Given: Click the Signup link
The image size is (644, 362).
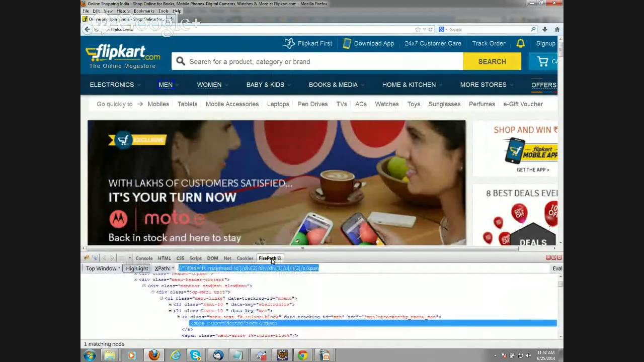Looking at the screenshot, I should point(546,43).
